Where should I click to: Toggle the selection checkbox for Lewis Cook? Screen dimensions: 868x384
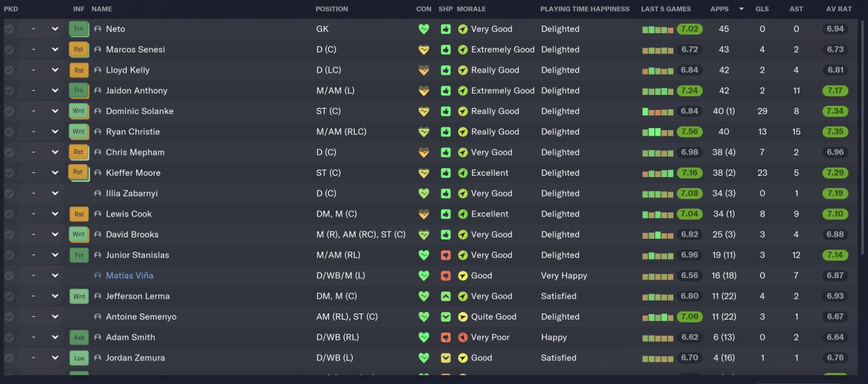tap(9, 214)
